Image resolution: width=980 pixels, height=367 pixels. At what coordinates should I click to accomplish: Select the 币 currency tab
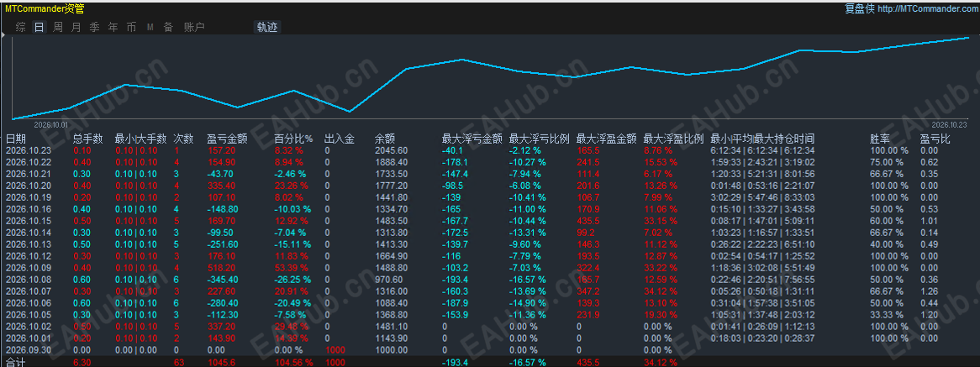(130, 27)
